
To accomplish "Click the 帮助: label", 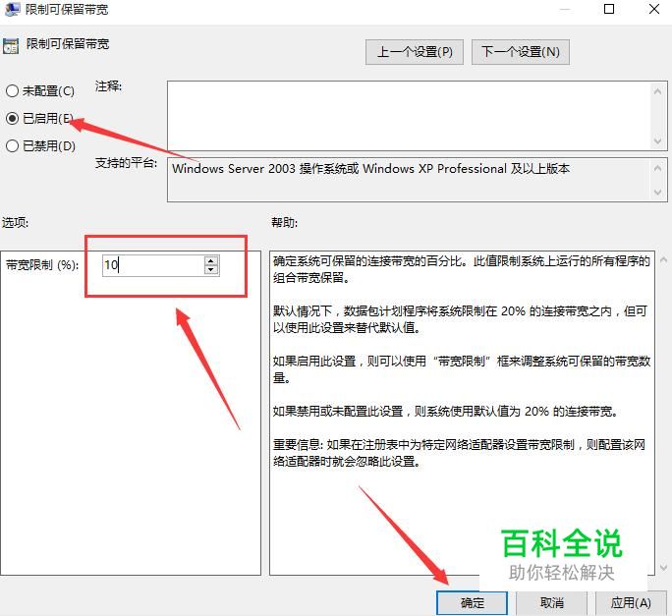I will pos(284,222).
